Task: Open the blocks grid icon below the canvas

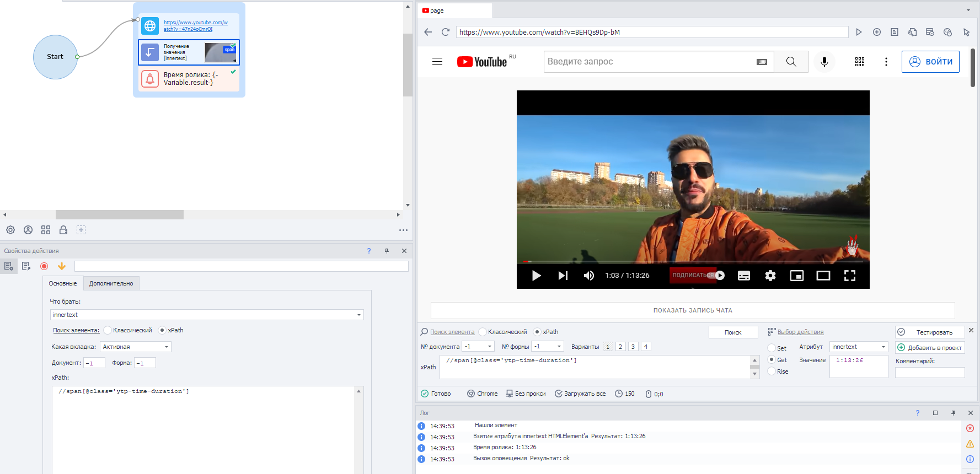Action: tap(46, 230)
